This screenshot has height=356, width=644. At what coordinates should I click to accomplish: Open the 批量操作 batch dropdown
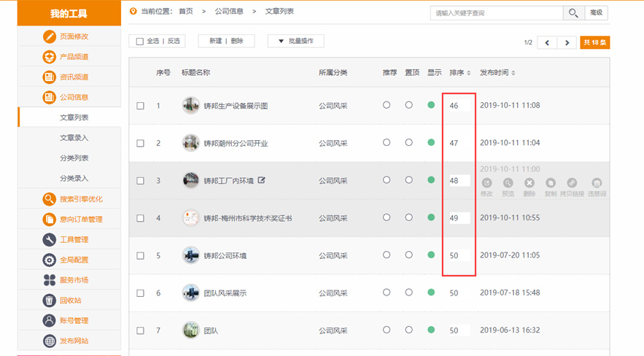point(295,41)
